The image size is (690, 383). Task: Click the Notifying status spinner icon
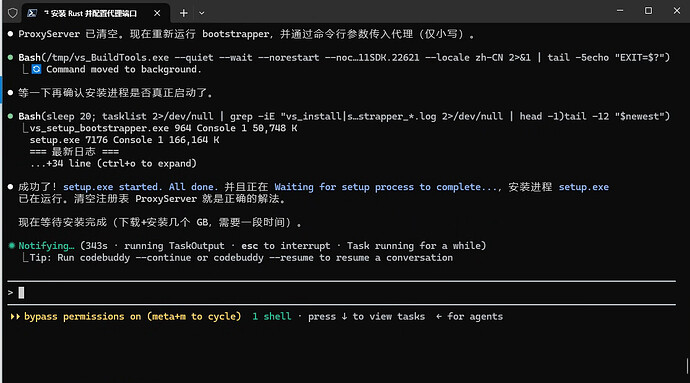(x=11, y=246)
